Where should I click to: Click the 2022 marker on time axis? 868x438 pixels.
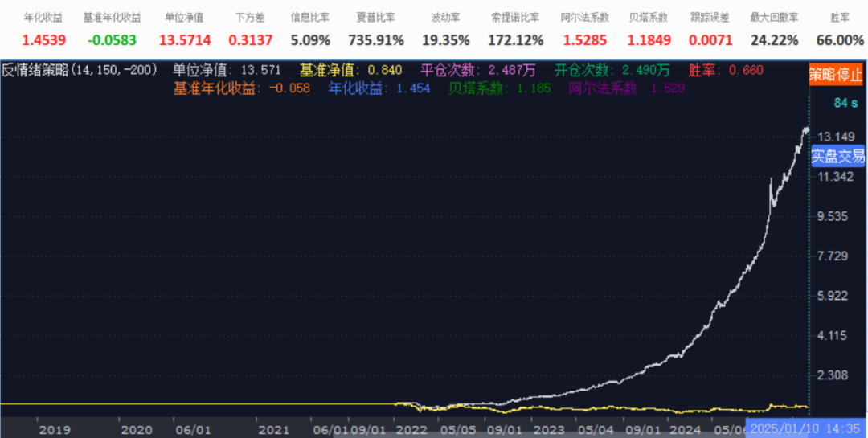(411, 430)
